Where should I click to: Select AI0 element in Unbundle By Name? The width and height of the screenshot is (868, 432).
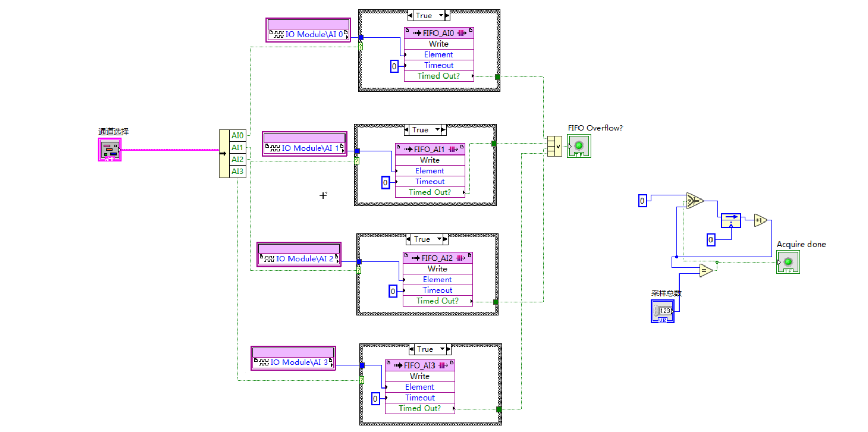point(238,136)
